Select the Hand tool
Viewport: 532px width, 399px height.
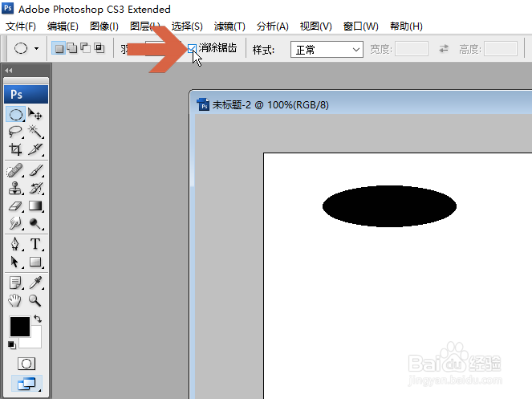point(15,300)
